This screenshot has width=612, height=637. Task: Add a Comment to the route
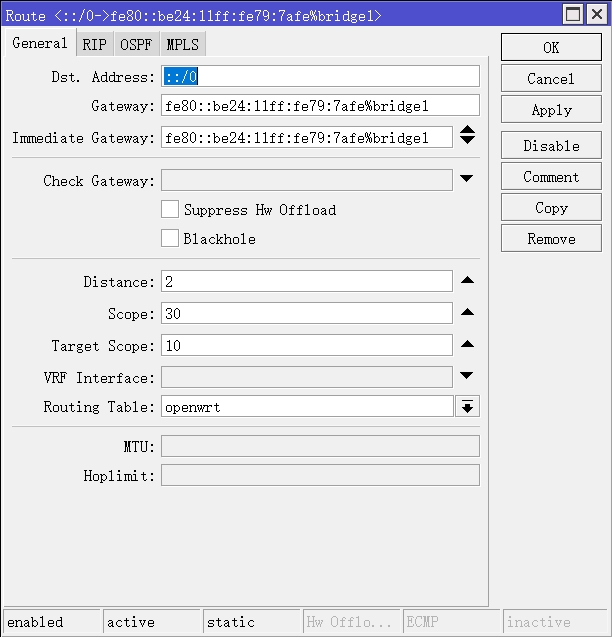pyautogui.click(x=551, y=176)
